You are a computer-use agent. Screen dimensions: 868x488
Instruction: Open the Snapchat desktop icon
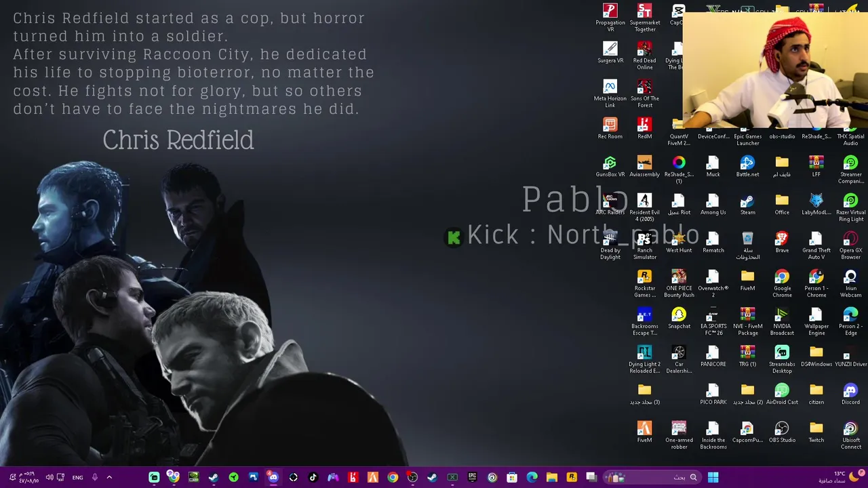point(679,318)
